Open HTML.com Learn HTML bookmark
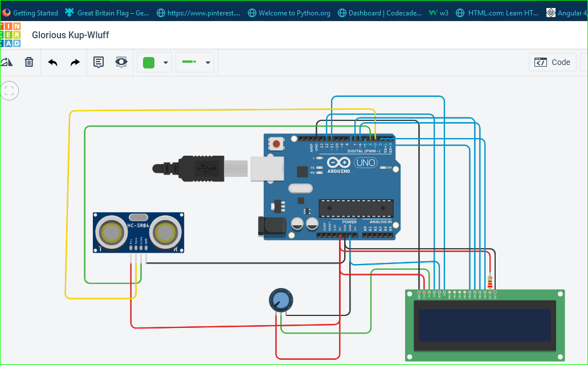Screen dimensions: 588x365 click(x=497, y=13)
